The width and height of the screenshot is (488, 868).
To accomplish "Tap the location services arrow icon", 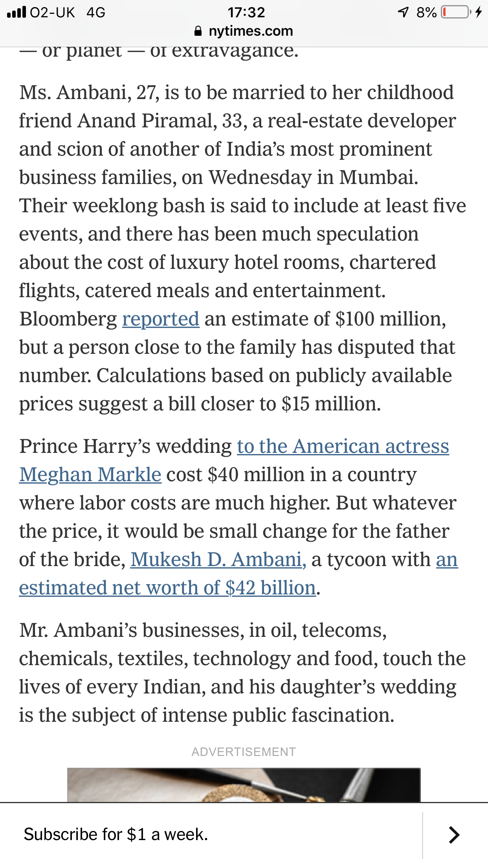I will (x=404, y=12).
